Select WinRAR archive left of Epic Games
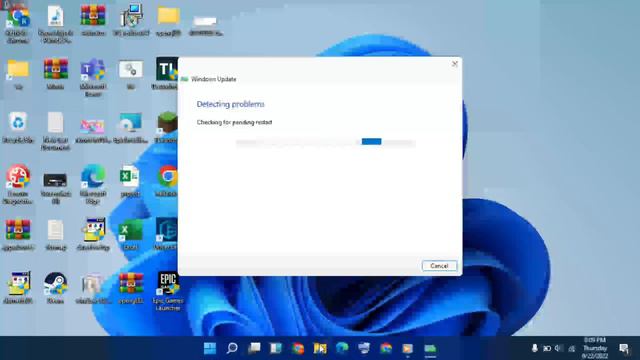The width and height of the screenshot is (640, 360). click(x=131, y=288)
